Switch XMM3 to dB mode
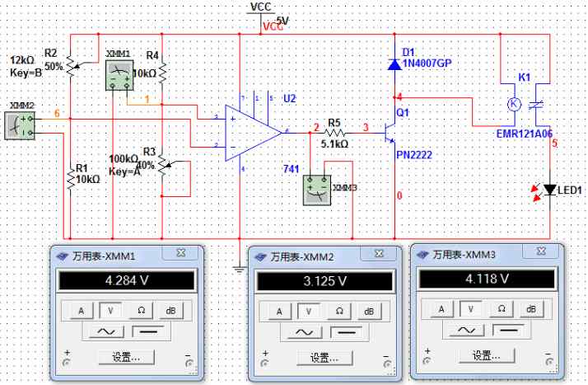 point(531,309)
